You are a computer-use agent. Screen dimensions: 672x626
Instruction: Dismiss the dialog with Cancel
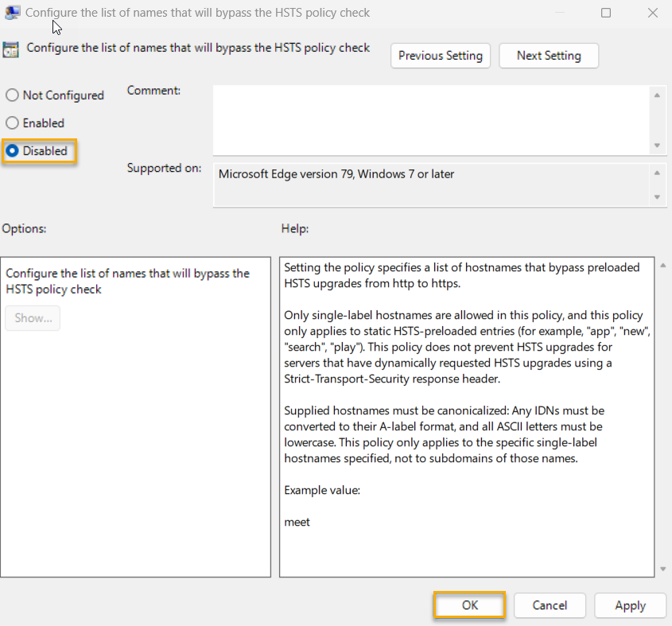(x=550, y=605)
